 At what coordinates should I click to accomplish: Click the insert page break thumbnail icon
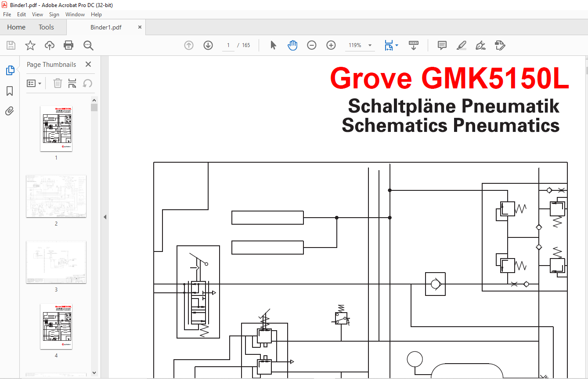point(72,83)
